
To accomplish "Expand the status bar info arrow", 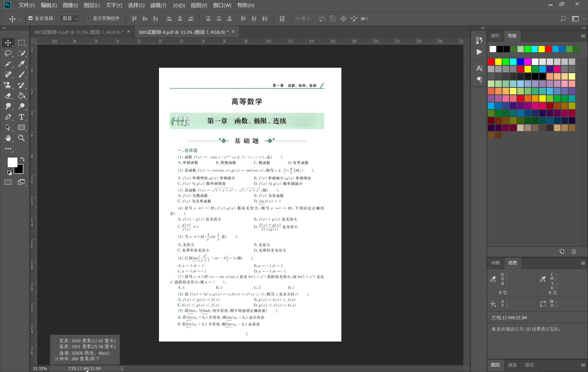I will click(x=121, y=368).
